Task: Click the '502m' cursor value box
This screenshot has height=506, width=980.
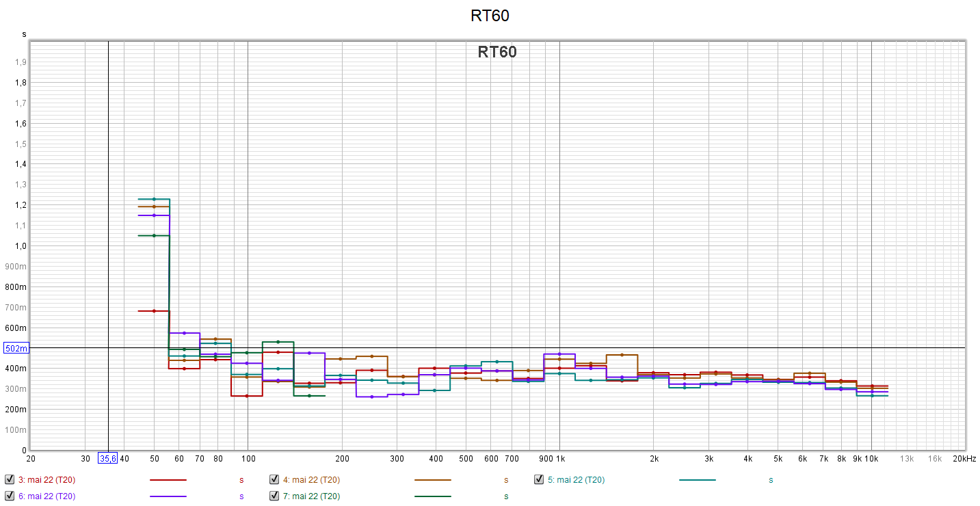Action: click(16, 348)
